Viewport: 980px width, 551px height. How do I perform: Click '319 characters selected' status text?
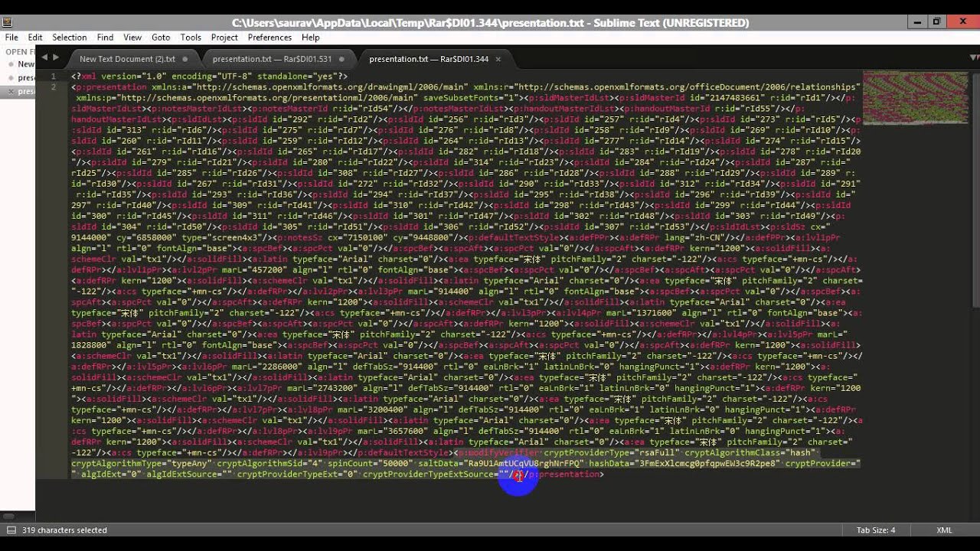pos(64,530)
